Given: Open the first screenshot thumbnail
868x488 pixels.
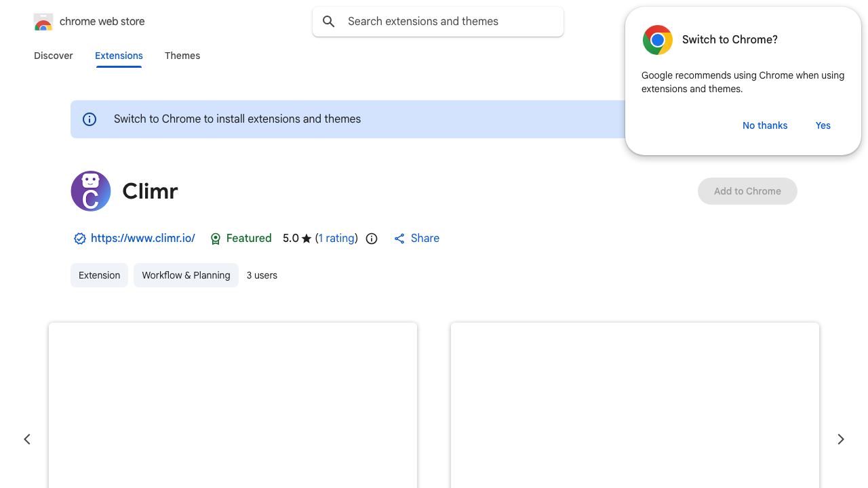Looking at the screenshot, I should (233, 405).
